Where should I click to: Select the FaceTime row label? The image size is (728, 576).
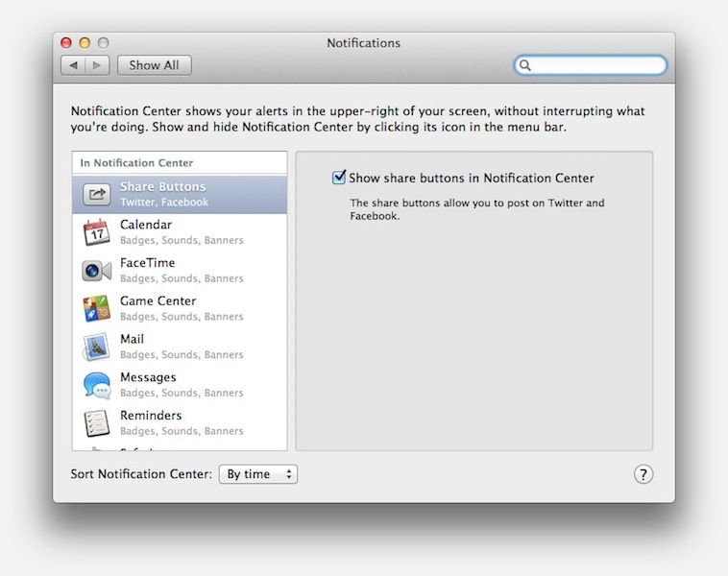(x=148, y=263)
